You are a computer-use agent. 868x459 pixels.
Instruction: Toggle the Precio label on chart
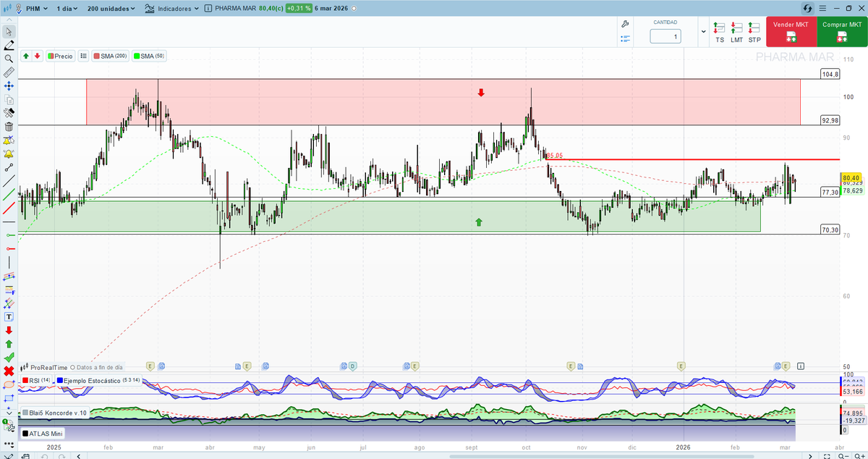click(60, 56)
